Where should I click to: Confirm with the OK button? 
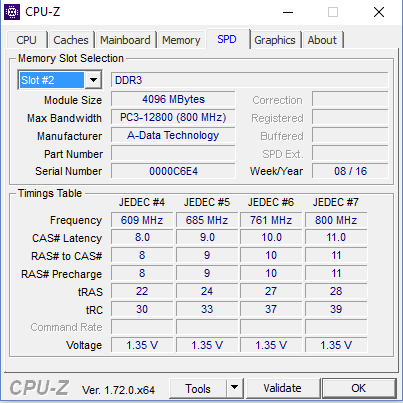(359, 388)
